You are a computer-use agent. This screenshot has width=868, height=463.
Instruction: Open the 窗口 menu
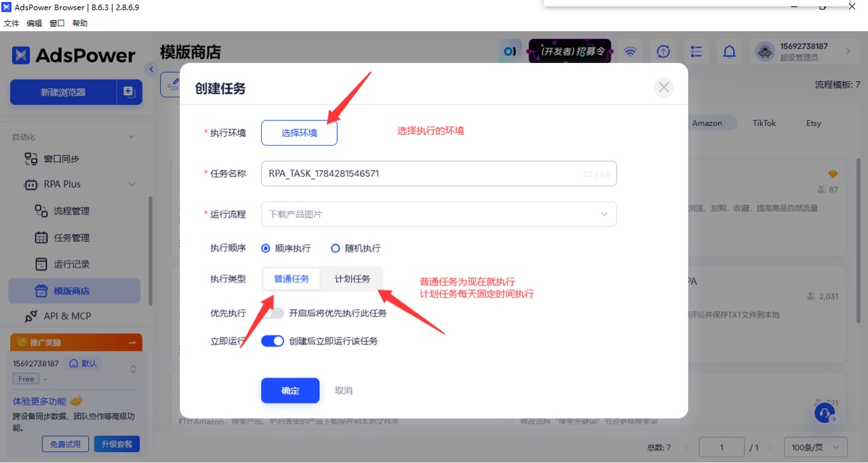tap(57, 23)
